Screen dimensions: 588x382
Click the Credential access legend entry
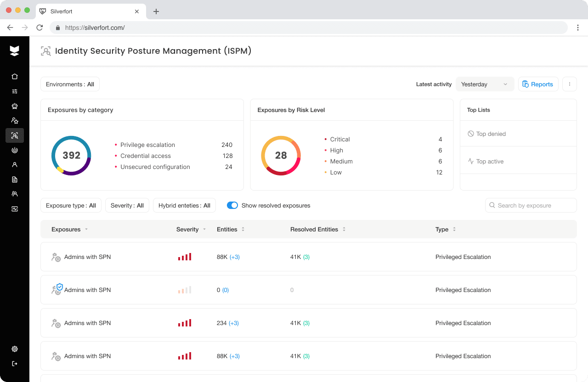(x=174, y=156)
